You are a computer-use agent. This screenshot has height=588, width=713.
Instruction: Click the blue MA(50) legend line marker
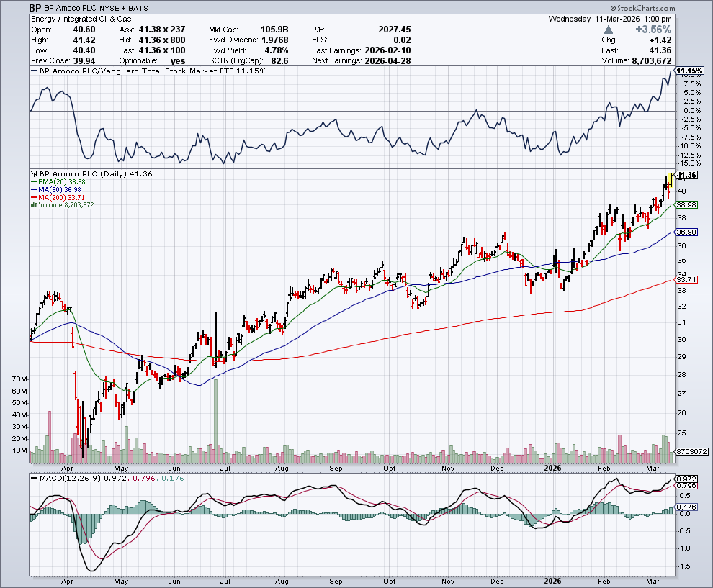[x=33, y=190]
